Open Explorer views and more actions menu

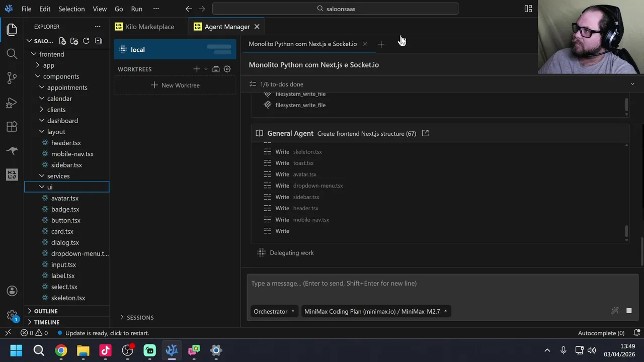click(98, 27)
